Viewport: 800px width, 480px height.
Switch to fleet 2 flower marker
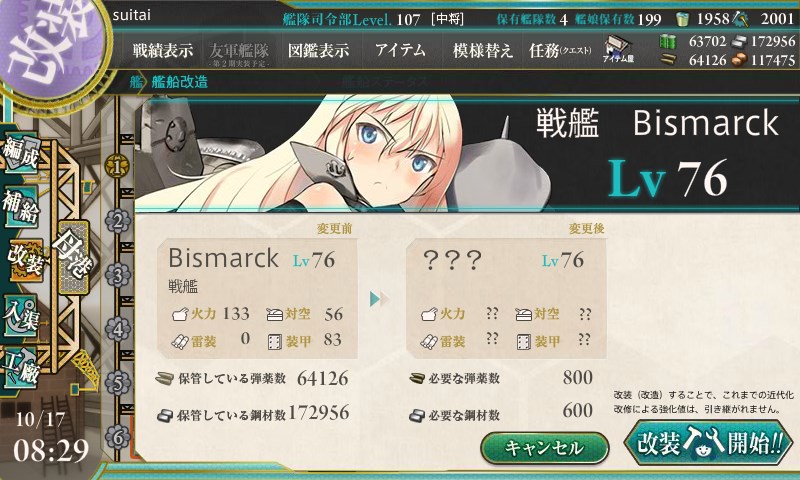pyautogui.click(x=117, y=221)
